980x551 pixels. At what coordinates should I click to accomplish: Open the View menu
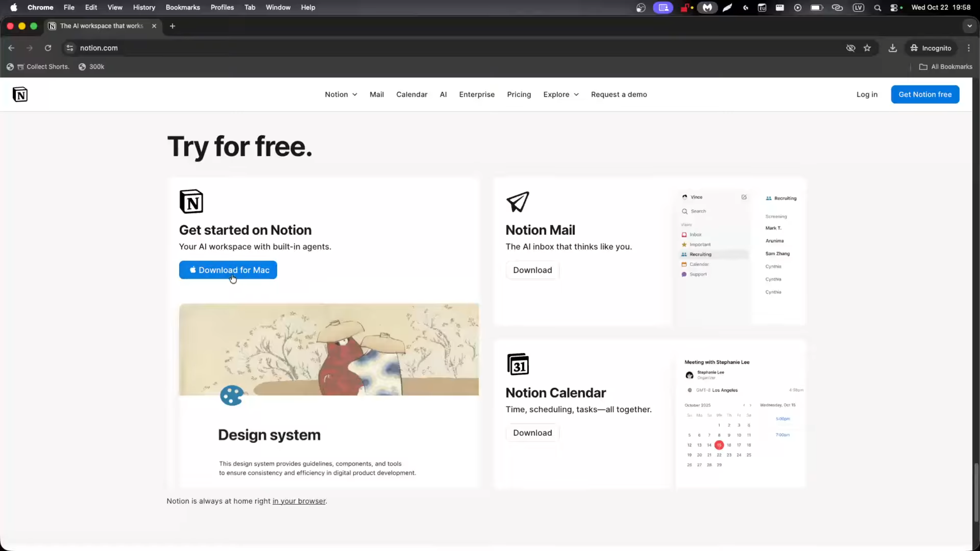[x=115, y=7]
